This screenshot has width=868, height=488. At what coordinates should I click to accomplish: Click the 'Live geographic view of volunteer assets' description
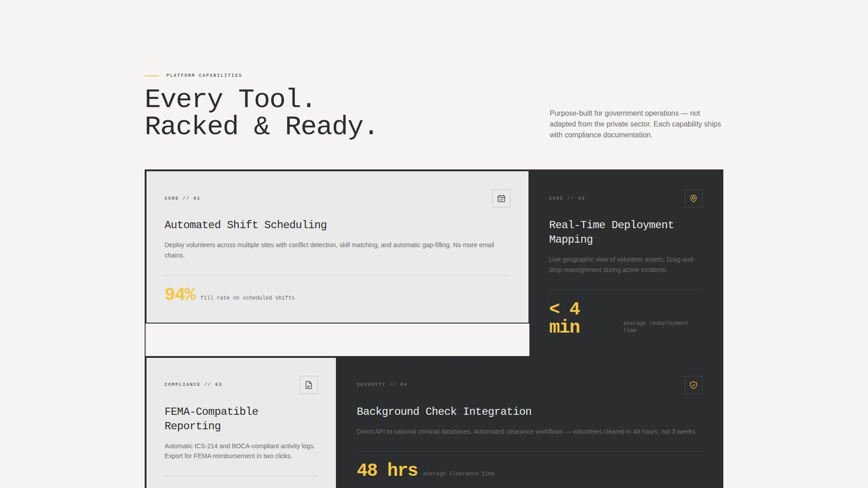point(622,264)
